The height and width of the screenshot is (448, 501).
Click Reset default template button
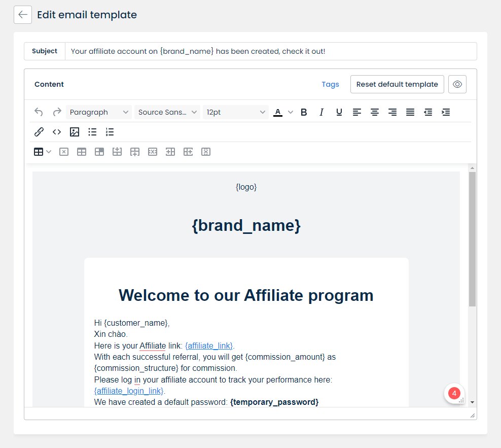click(x=397, y=84)
